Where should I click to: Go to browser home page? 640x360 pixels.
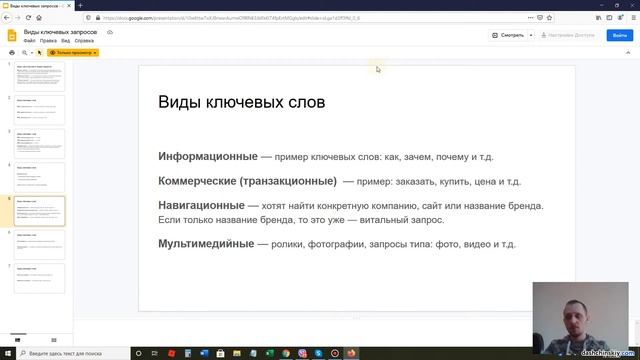click(39, 18)
